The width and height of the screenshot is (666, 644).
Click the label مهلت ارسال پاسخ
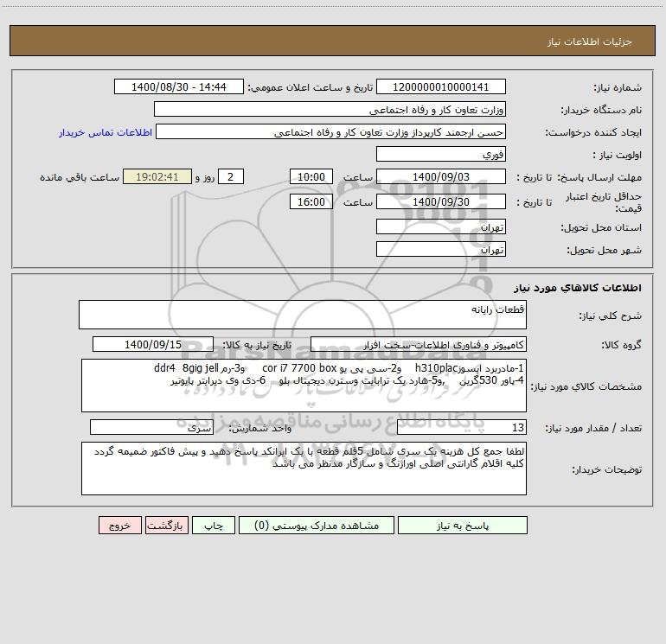point(600,177)
